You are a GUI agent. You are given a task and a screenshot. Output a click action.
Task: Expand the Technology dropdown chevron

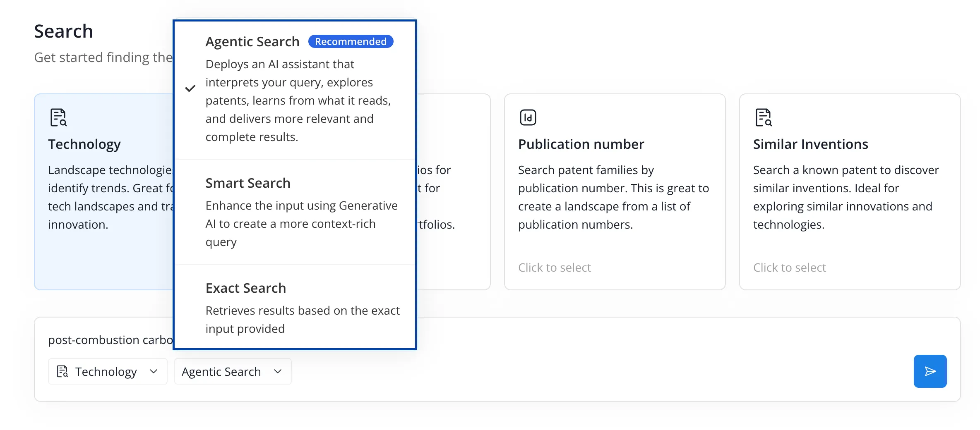(154, 371)
